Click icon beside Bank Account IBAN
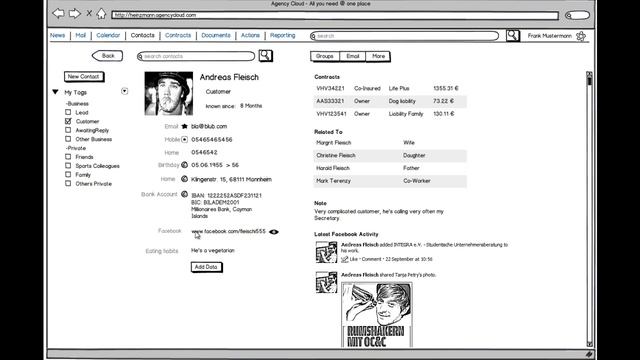 click(x=184, y=194)
